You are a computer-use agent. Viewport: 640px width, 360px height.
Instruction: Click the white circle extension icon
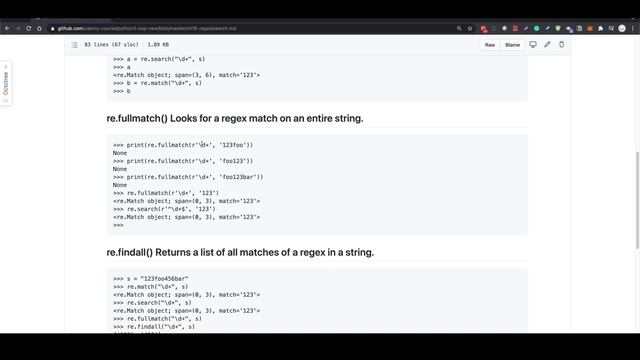[504, 29]
